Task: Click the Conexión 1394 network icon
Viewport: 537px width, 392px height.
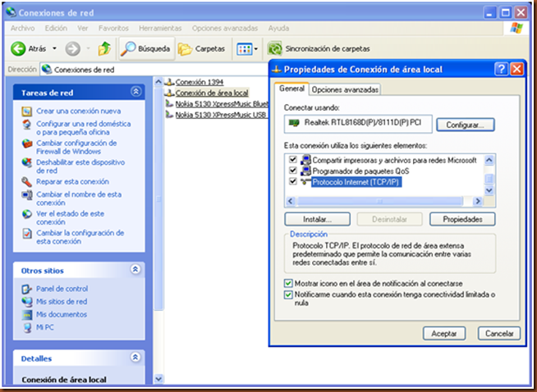Action: coord(169,82)
